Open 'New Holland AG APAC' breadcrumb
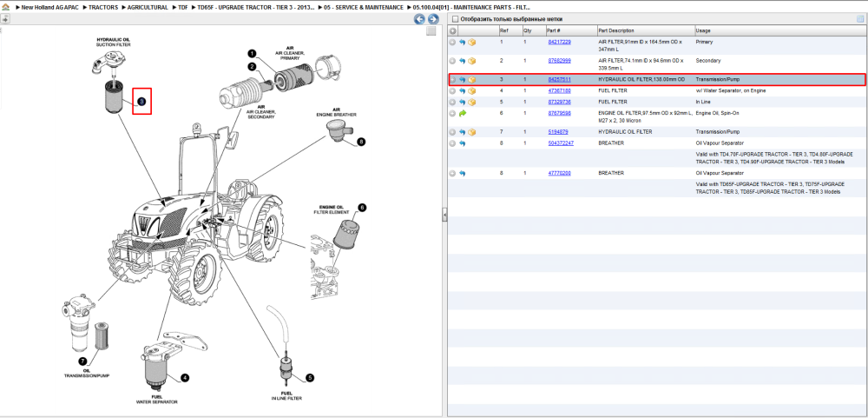 [49, 7]
